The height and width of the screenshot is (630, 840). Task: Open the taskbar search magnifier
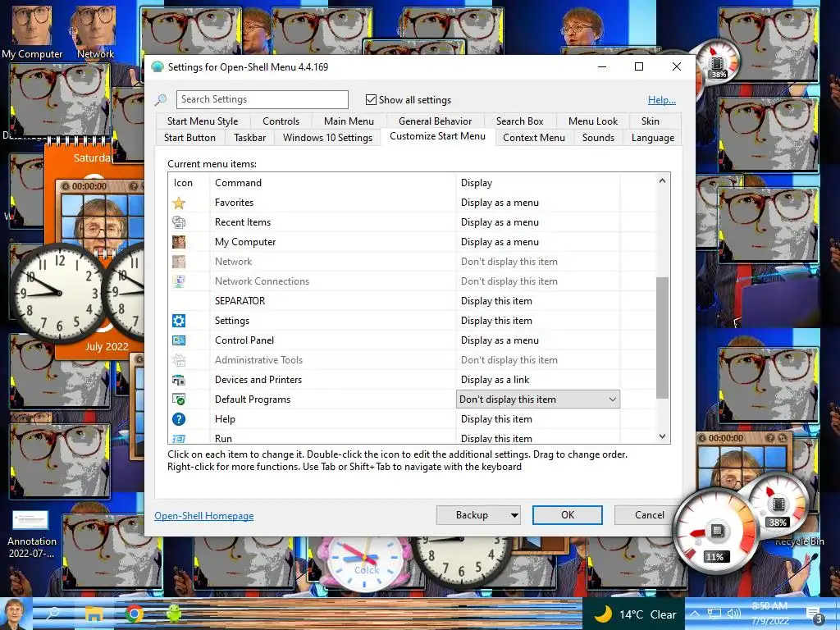click(x=53, y=614)
